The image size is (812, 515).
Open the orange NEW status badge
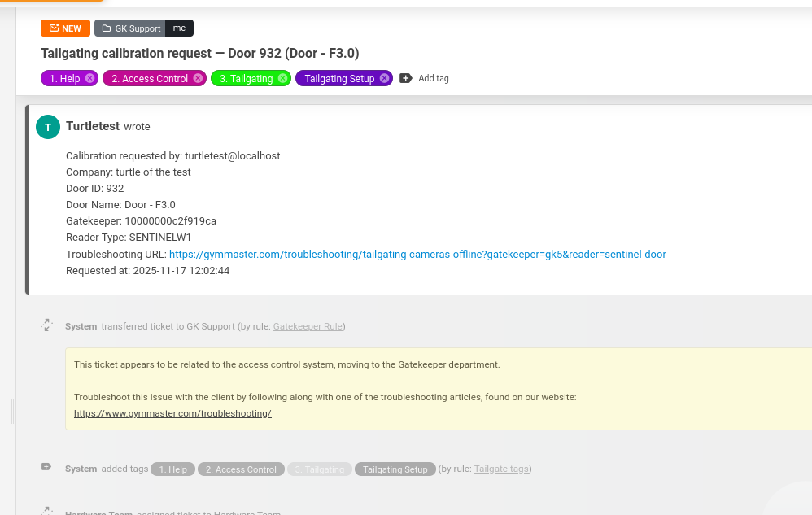(x=65, y=28)
